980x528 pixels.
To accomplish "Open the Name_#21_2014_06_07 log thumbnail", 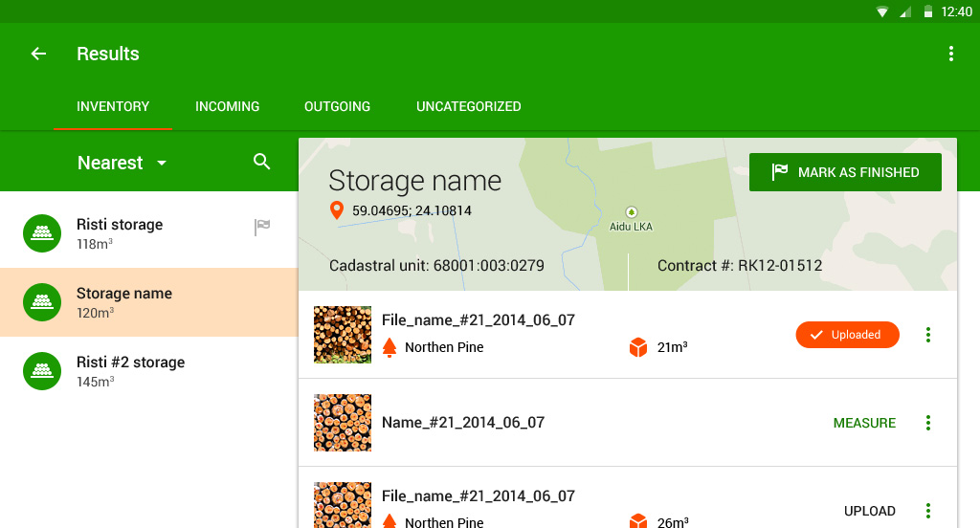I will click(343, 423).
